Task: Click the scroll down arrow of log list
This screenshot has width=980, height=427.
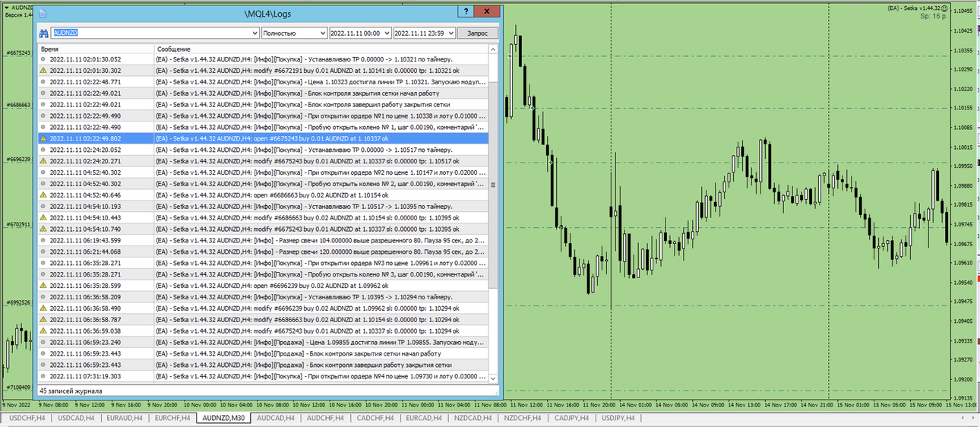Action: coord(493,378)
